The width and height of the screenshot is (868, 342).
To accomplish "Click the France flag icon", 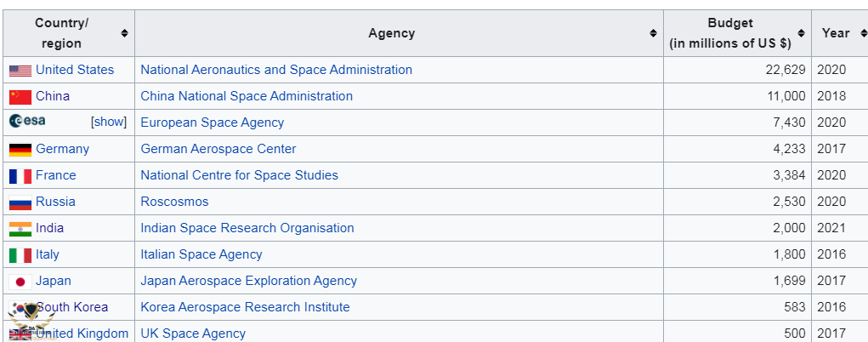I will point(20,176).
